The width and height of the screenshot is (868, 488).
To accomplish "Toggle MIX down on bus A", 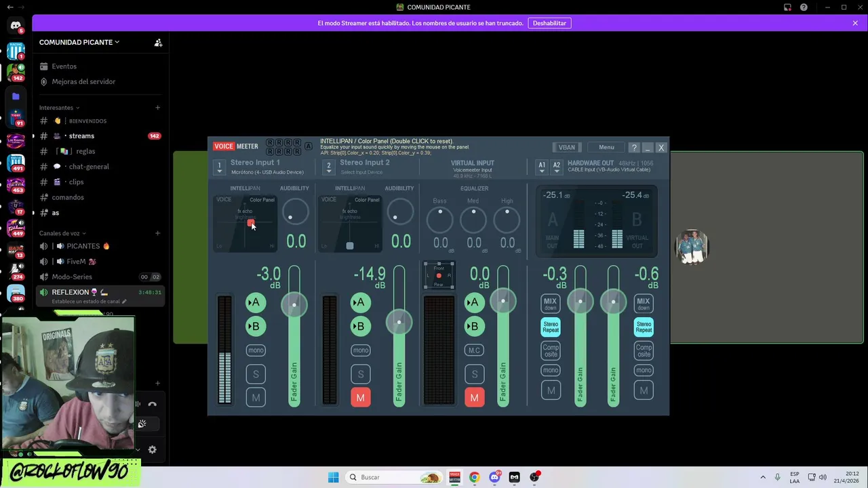I will pos(551,304).
